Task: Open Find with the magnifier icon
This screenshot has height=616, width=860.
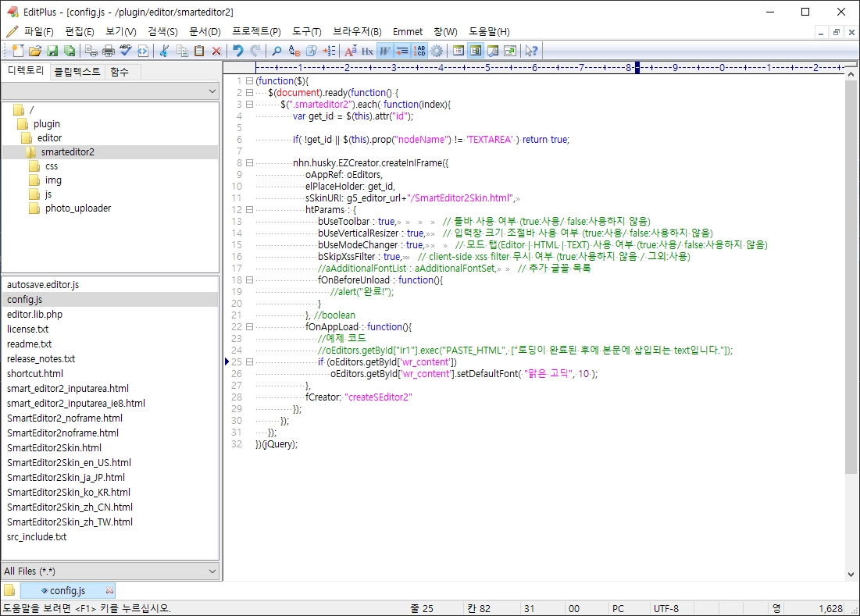Action: click(277, 51)
